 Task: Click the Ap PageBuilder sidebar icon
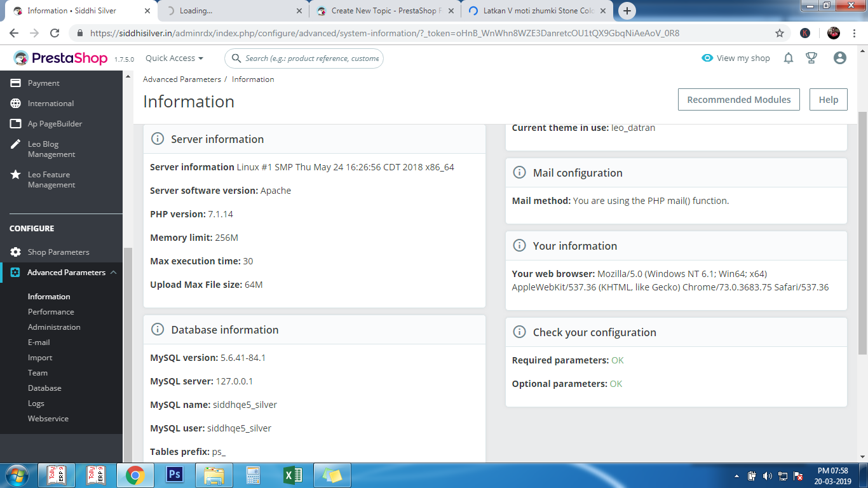pos(16,124)
